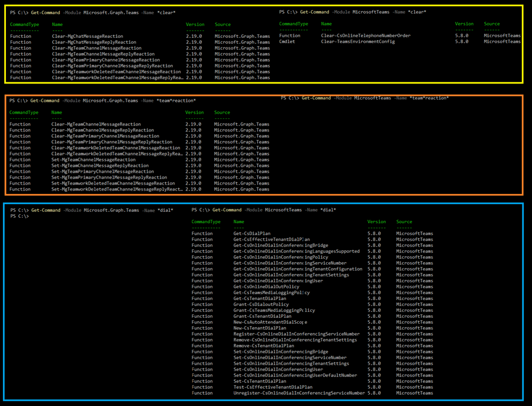The height and width of the screenshot is (406, 532).
Task: Select Grant-CsDialoutPolicy function
Action: (261, 304)
